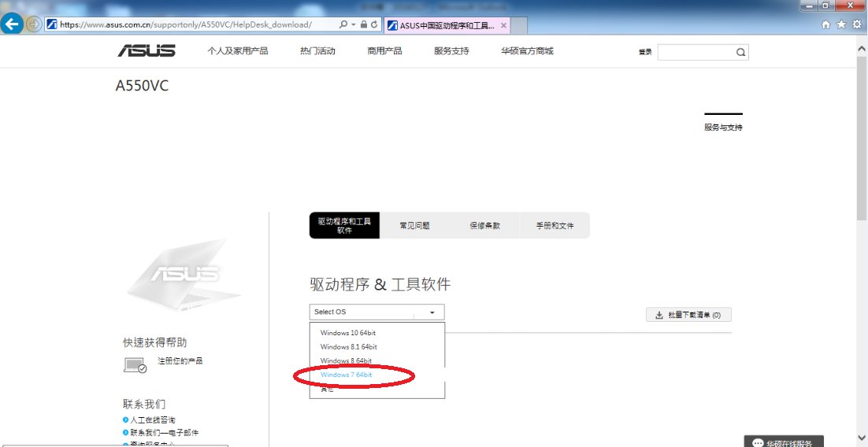Close the ASUS browser tab
868x447 pixels.
[x=504, y=25]
